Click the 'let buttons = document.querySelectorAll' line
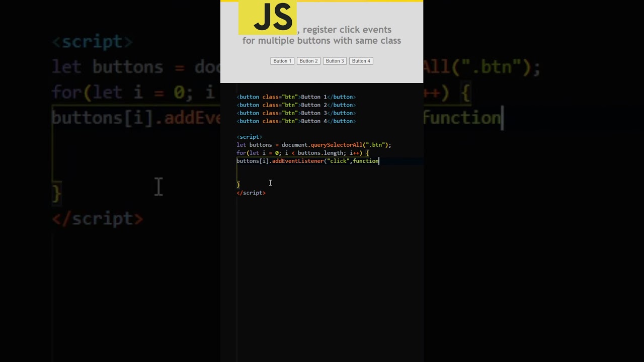 pos(314,145)
